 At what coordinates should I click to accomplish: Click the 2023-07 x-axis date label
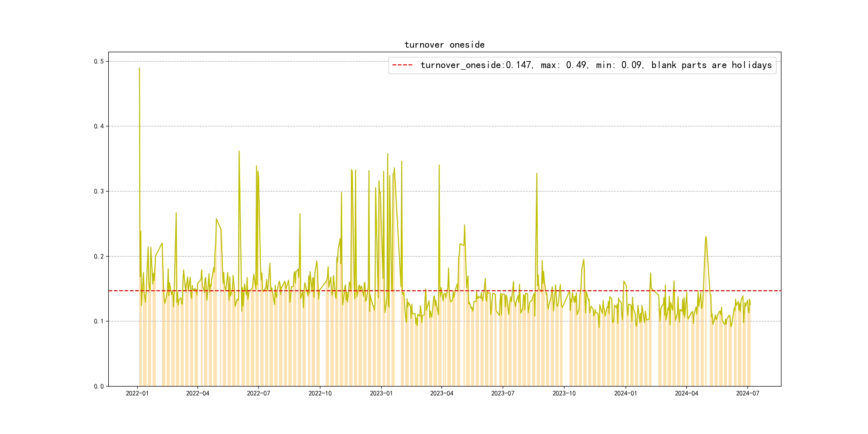point(502,393)
